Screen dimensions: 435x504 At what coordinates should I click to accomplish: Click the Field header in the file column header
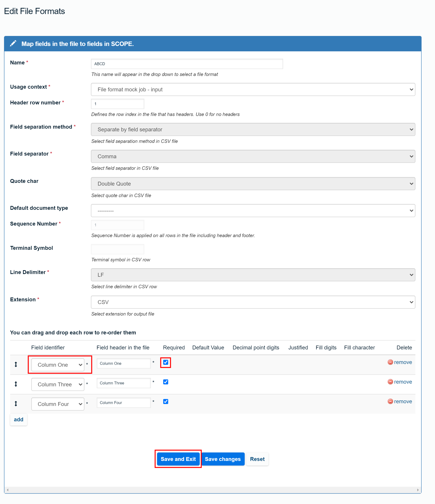point(123,348)
